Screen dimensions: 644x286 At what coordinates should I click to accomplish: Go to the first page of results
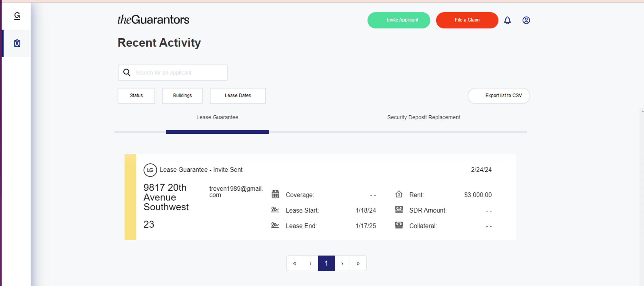(295, 263)
